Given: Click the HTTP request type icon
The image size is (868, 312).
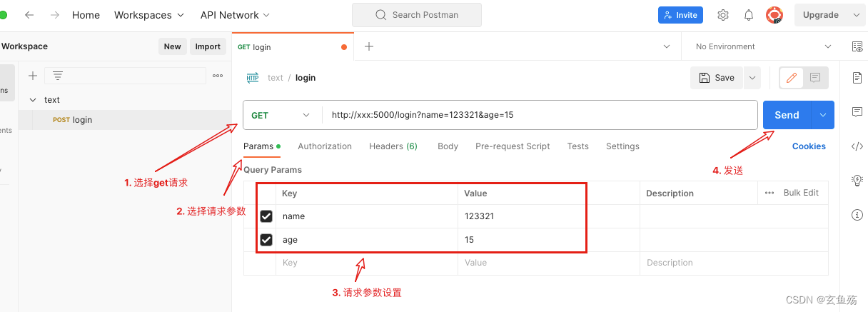Looking at the screenshot, I should [253, 78].
